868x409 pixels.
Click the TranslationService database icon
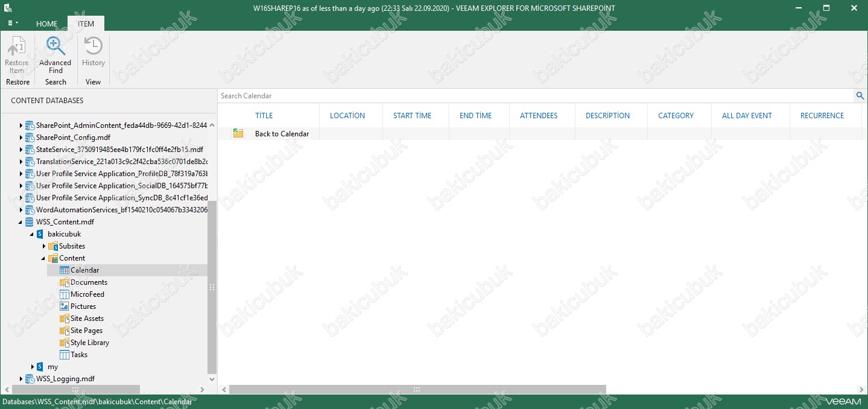tap(30, 162)
